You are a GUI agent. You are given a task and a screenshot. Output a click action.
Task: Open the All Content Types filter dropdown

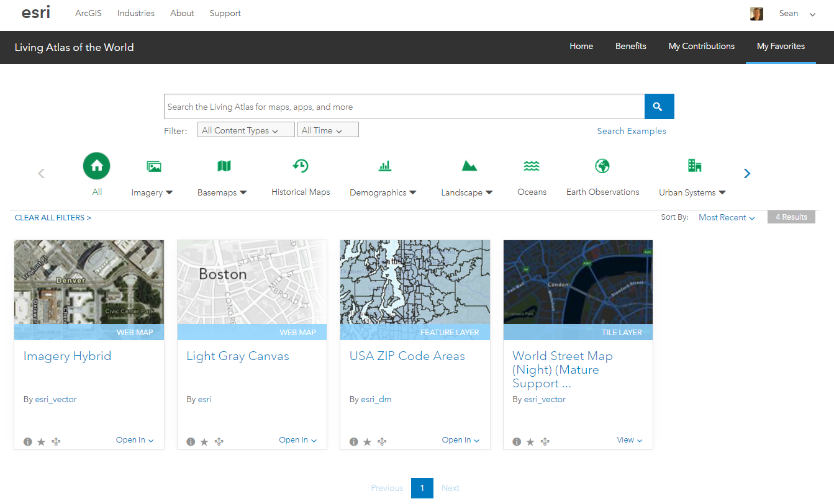(246, 130)
